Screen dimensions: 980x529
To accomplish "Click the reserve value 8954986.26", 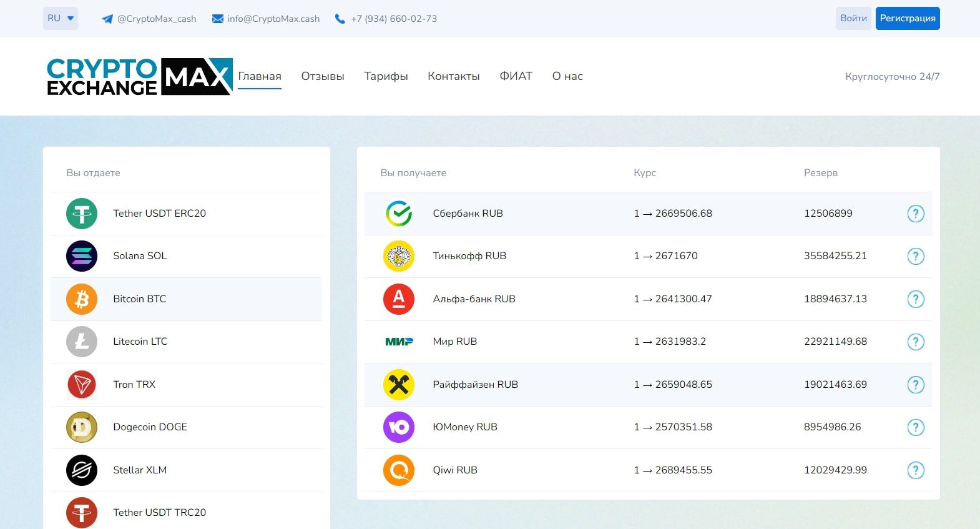I will pos(833,427).
